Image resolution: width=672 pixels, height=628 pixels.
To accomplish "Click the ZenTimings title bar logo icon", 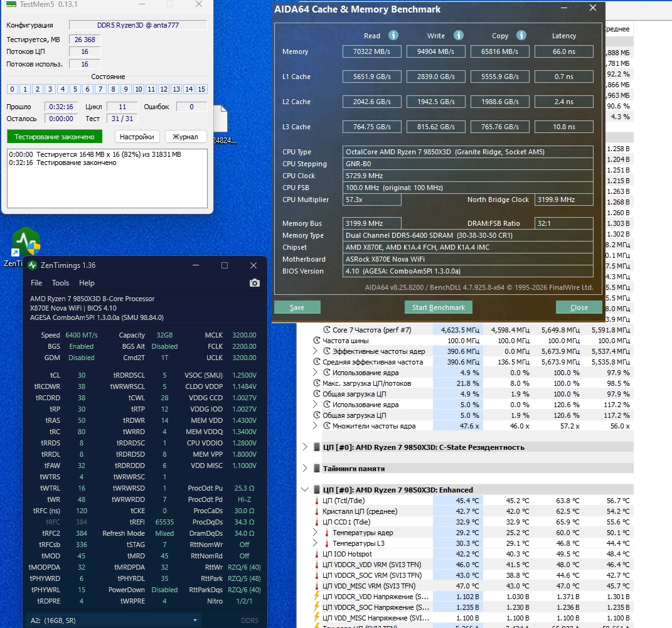I will coord(32,265).
